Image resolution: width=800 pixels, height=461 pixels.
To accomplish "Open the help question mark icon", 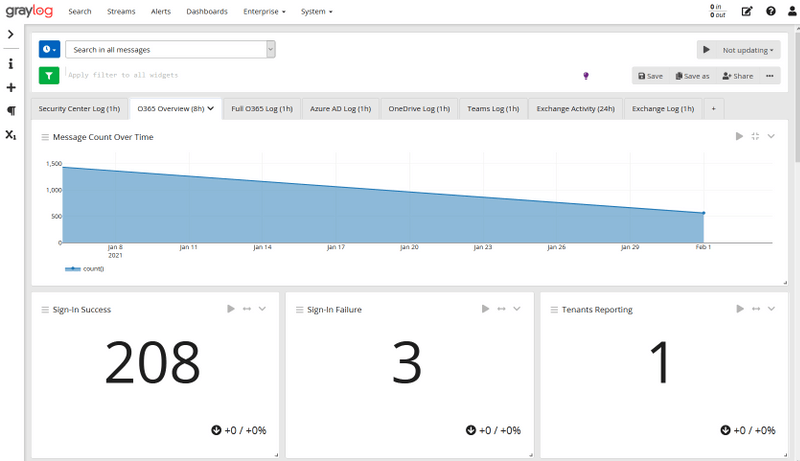I will coord(770,11).
